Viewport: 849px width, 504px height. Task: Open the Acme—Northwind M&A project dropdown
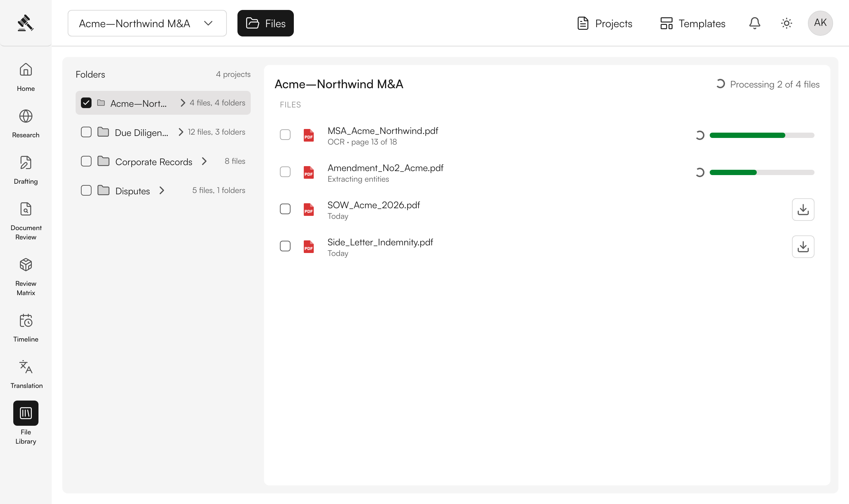point(147,23)
